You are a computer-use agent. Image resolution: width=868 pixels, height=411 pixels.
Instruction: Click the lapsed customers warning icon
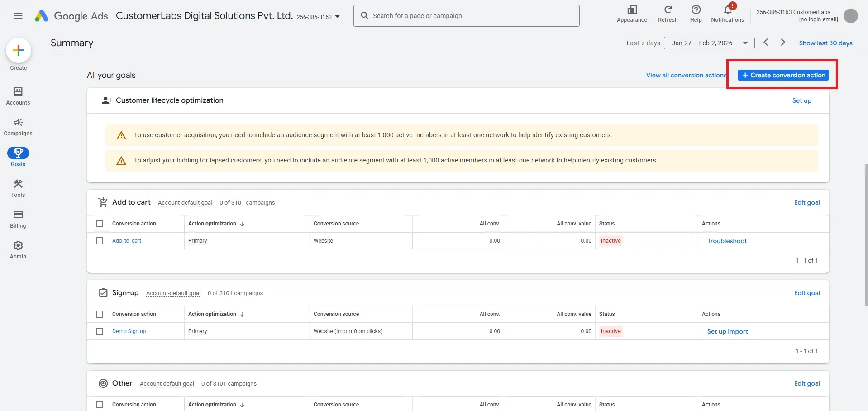click(121, 161)
